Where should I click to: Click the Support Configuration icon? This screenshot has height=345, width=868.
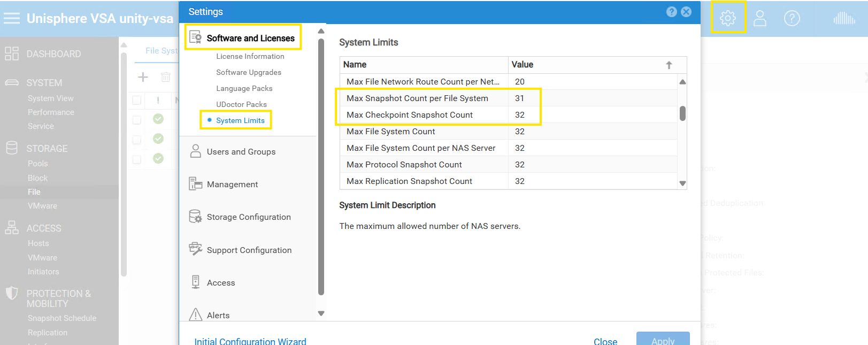(x=196, y=249)
